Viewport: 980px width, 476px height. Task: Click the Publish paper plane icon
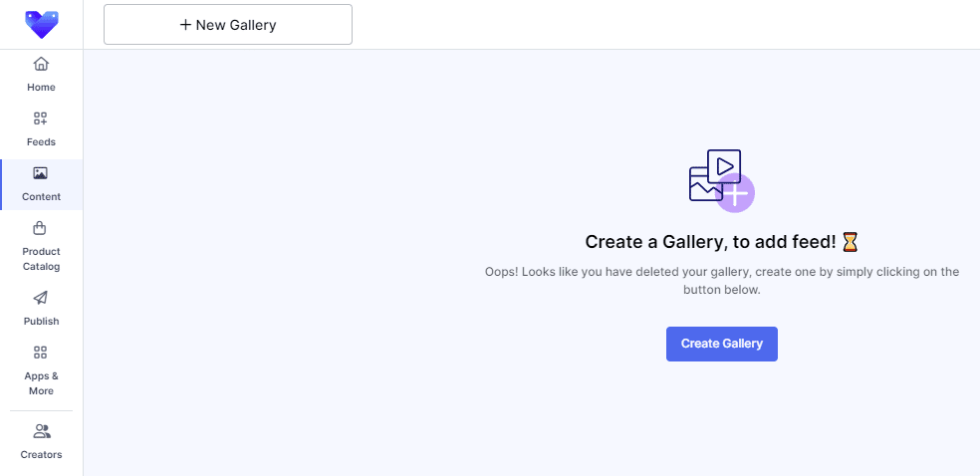(x=41, y=298)
